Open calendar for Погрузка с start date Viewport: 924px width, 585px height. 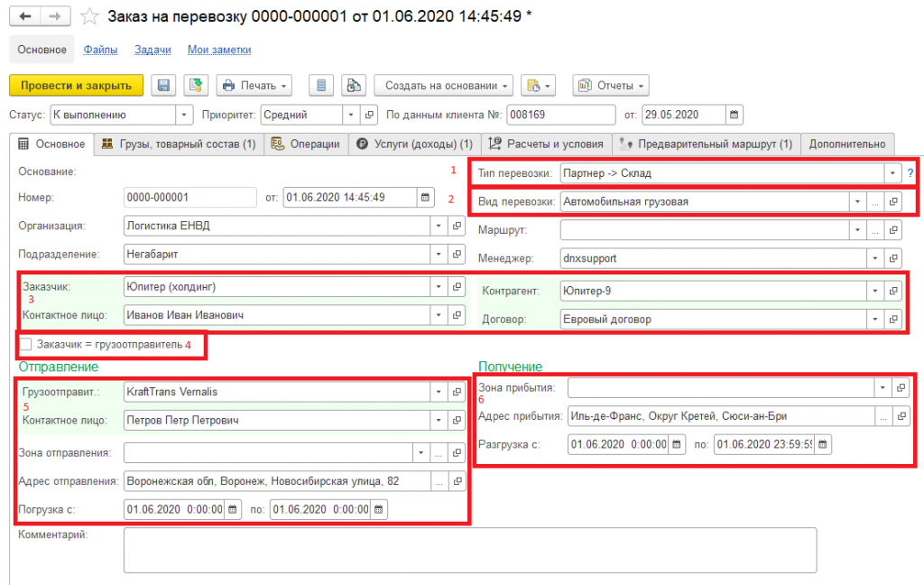[x=233, y=509]
